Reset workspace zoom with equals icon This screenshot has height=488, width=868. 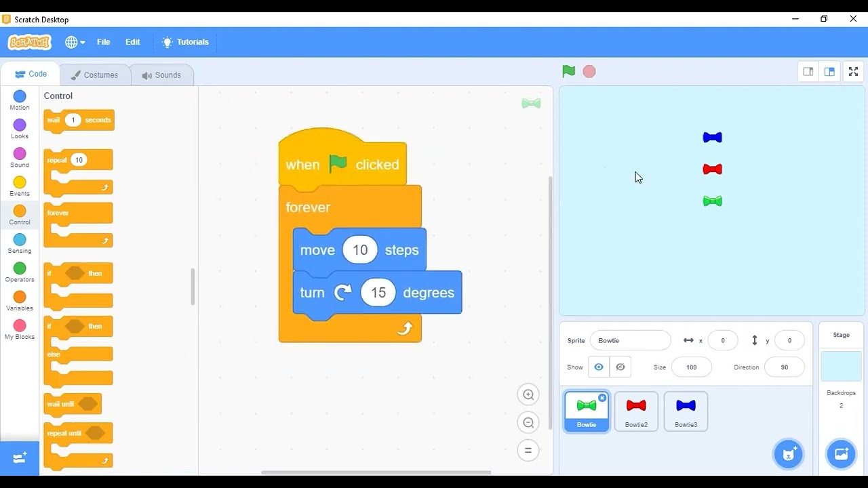528,451
